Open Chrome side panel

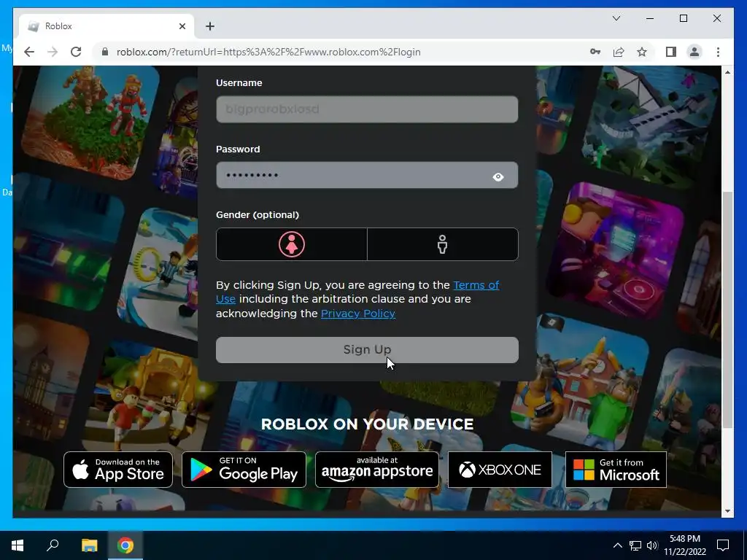(x=671, y=52)
